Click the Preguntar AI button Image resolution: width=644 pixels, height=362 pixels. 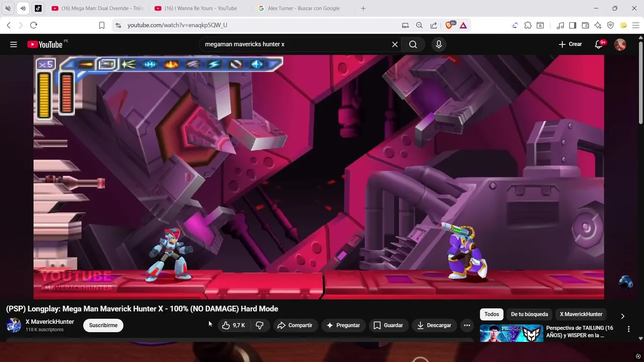click(x=343, y=325)
